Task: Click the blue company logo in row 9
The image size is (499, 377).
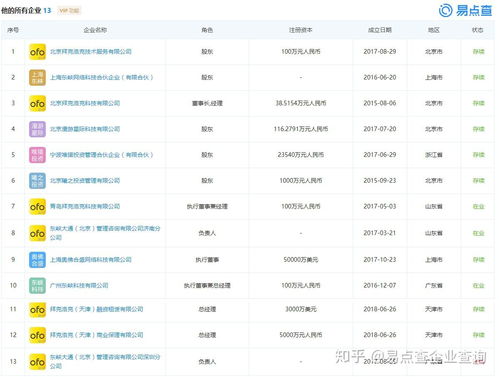Action: (37, 260)
